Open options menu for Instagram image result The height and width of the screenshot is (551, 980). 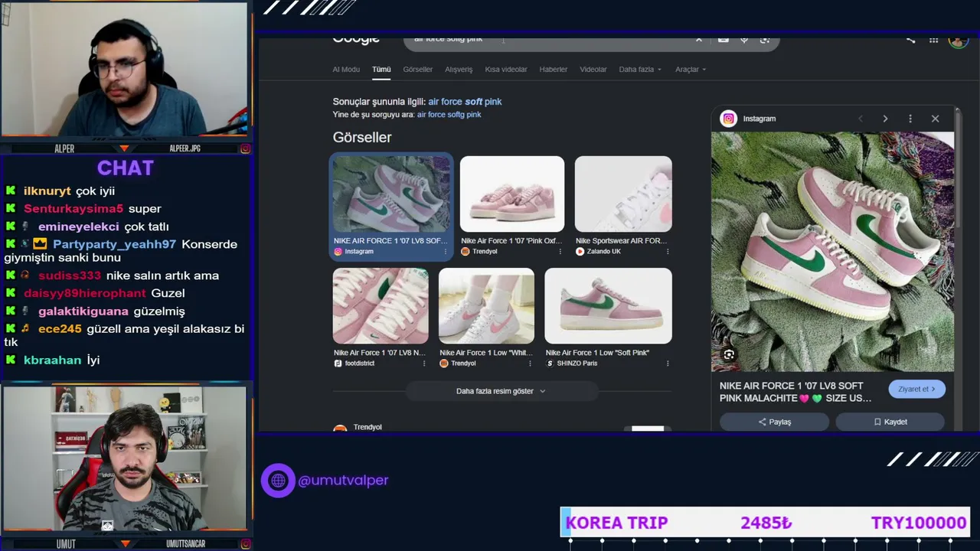coord(446,252)
